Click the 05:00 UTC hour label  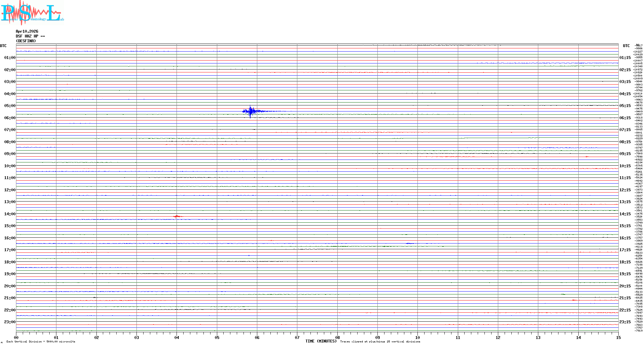pos(10,106)
